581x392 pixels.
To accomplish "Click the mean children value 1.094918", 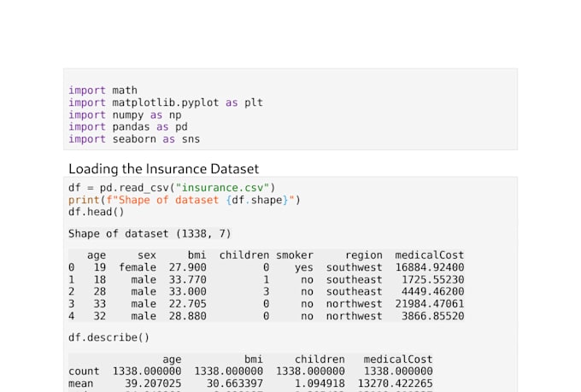I will coord(320,383).
